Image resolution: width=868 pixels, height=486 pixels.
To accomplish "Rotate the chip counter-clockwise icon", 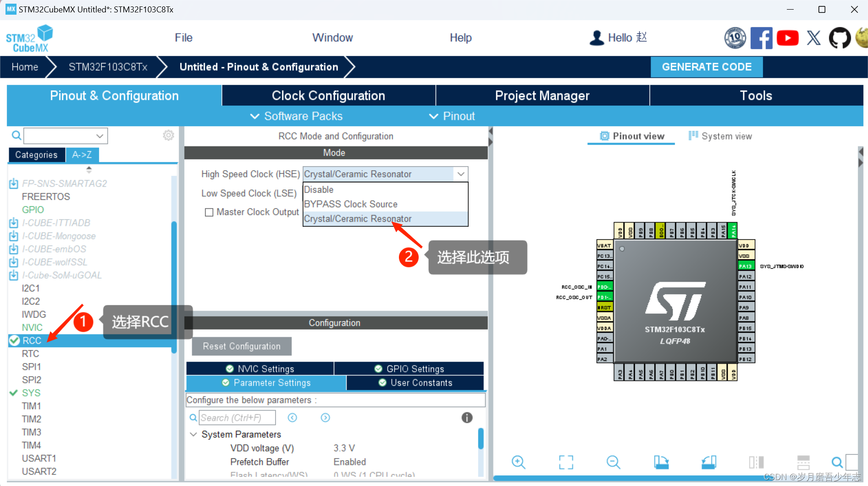I will click(x=709, y=462).
